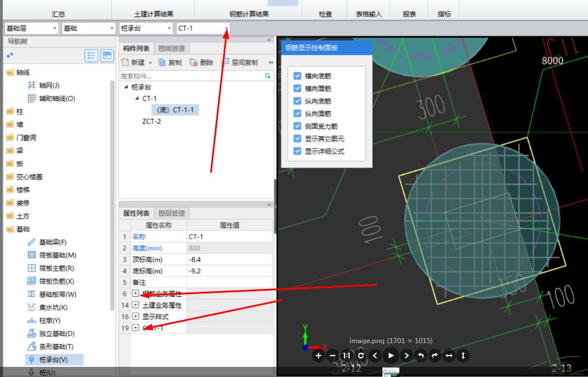Flip image vertically in viewer
Image resolution: width=588 pixels, height=377 pixels.
tap(463, 356)
